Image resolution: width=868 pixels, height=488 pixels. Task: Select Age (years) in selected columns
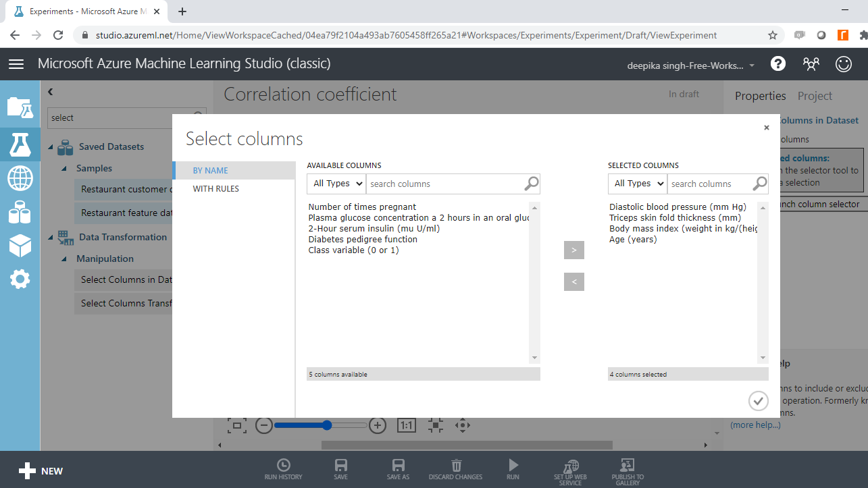pyautogui.click(x=633, y=240)
